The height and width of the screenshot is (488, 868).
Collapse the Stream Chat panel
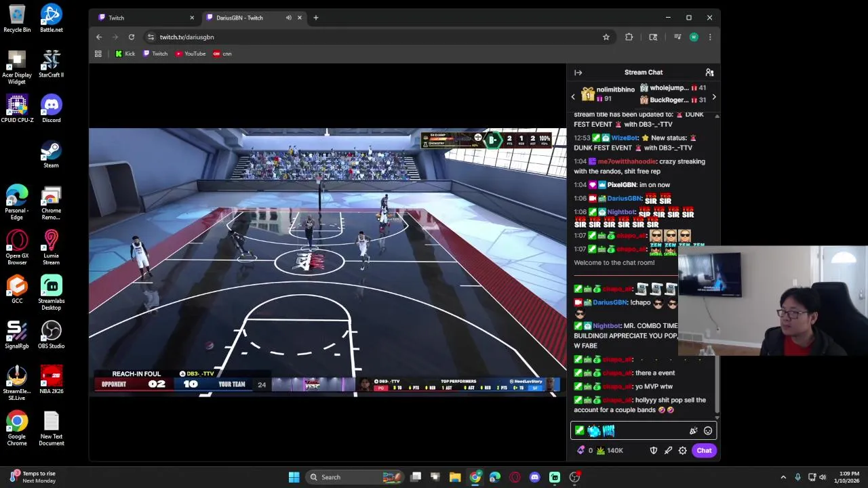click(578, 73)
